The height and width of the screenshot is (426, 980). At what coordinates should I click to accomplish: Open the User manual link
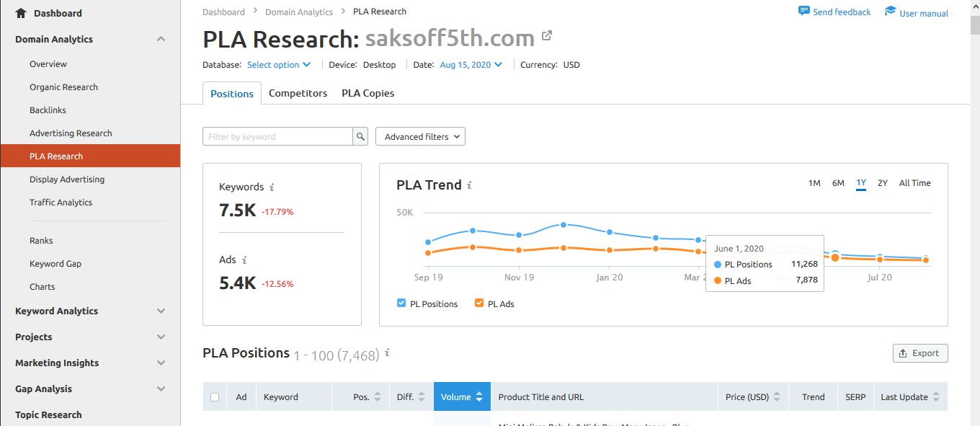(924, 13)
